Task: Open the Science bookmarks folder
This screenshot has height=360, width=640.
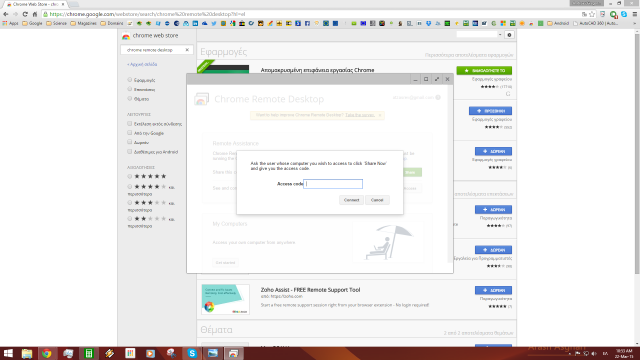Action: [56, 23]
